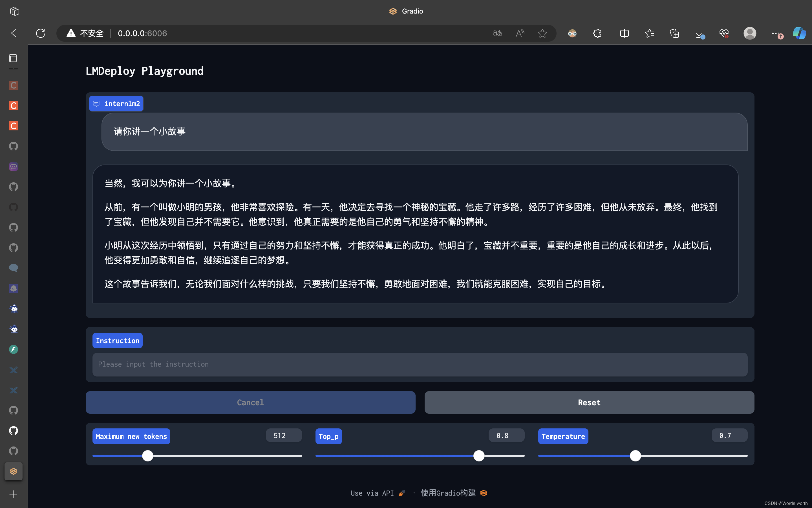Image resolution: width=812 pixels, height=508 pixels.
Task: Open the site security warning info
Action: [x=85, y=33]
